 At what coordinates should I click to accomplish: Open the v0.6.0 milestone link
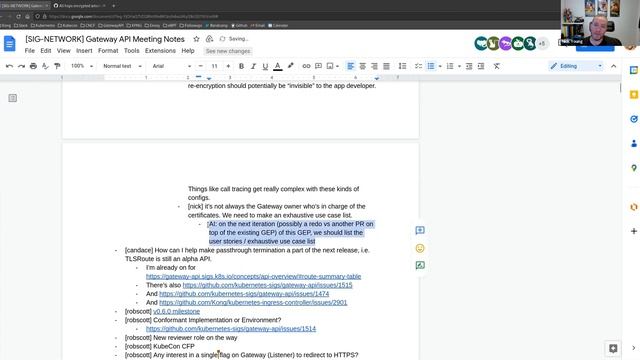tap(177, 311)
